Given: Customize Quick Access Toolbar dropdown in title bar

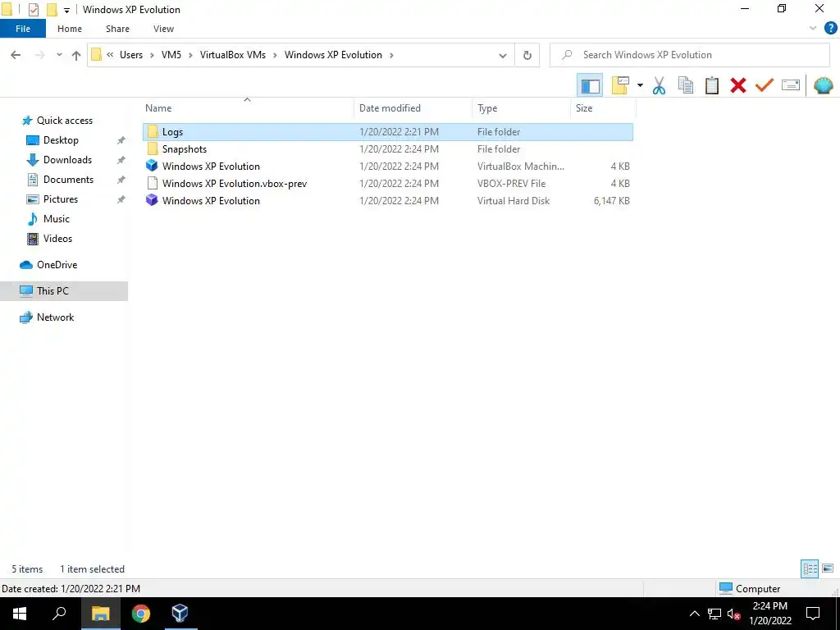Looking at the screenshot, I should click(x=67, y=10).
